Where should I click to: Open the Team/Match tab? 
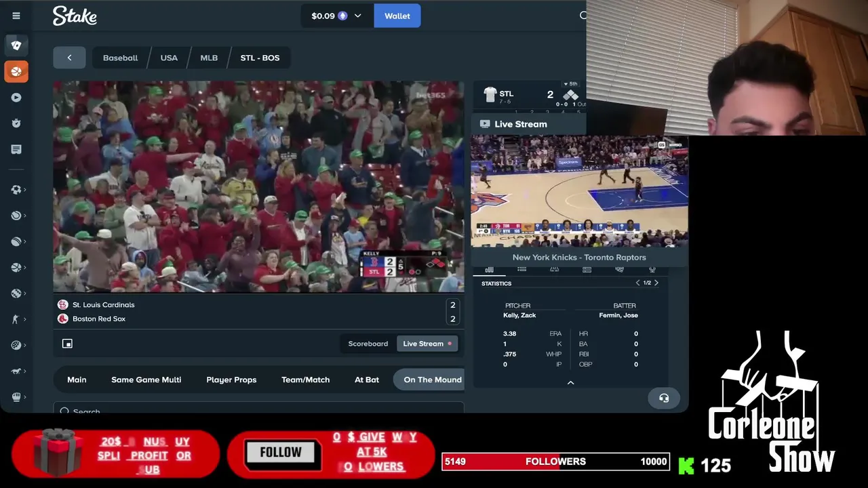pos(305,380)
